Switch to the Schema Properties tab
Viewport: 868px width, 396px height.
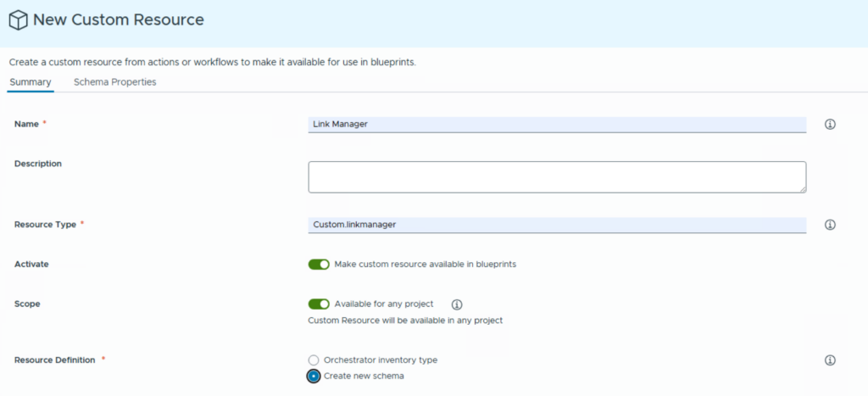114,82
